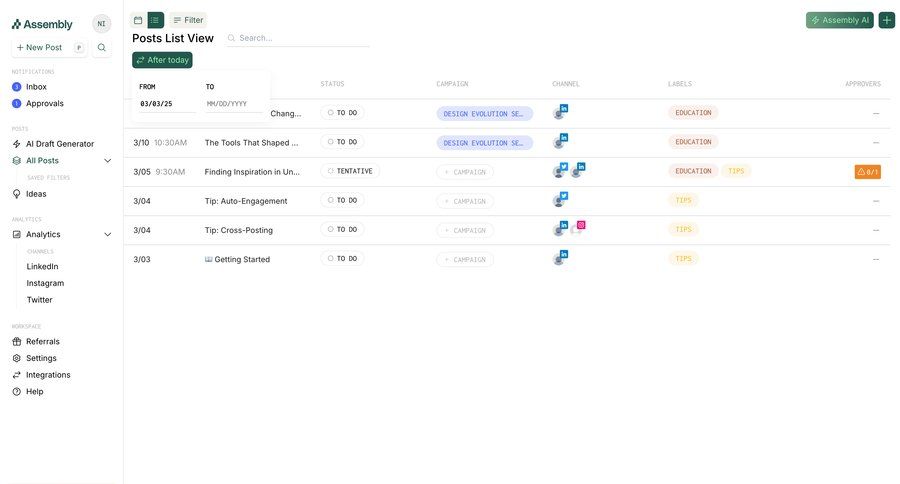Click LinkedIn channel icon in first row

(x=561, y=111)
